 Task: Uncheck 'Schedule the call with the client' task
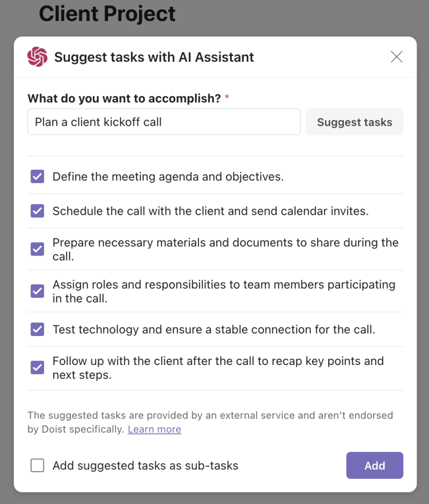click(37, 210)
